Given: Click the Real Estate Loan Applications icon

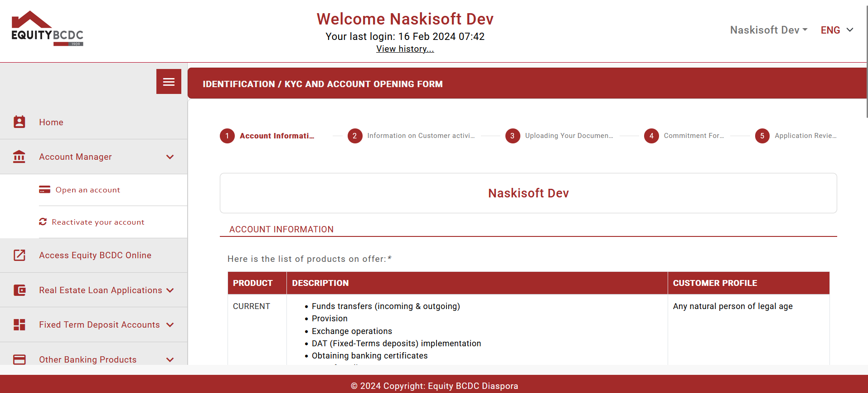Looking at the screenshot, I should [19, 290].
